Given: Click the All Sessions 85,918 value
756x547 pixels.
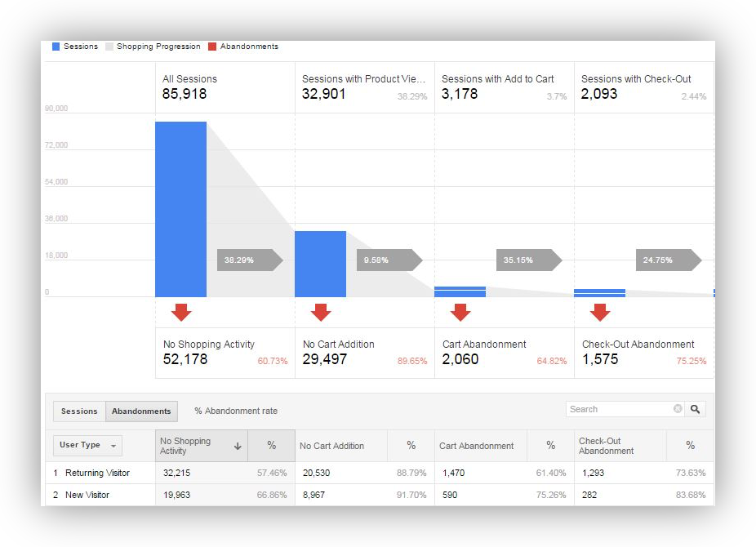Looking at the screenshot, I should [x=185, y=94].
